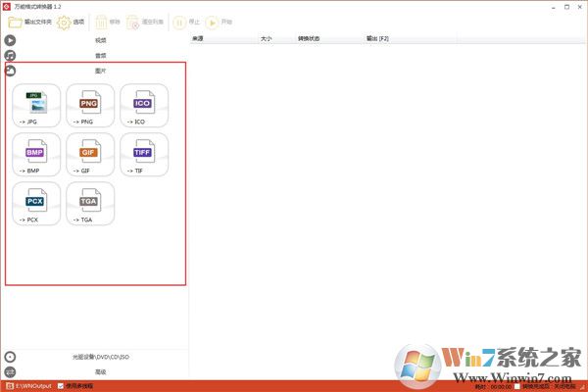Click the source (来源) column header

(199, 38)
